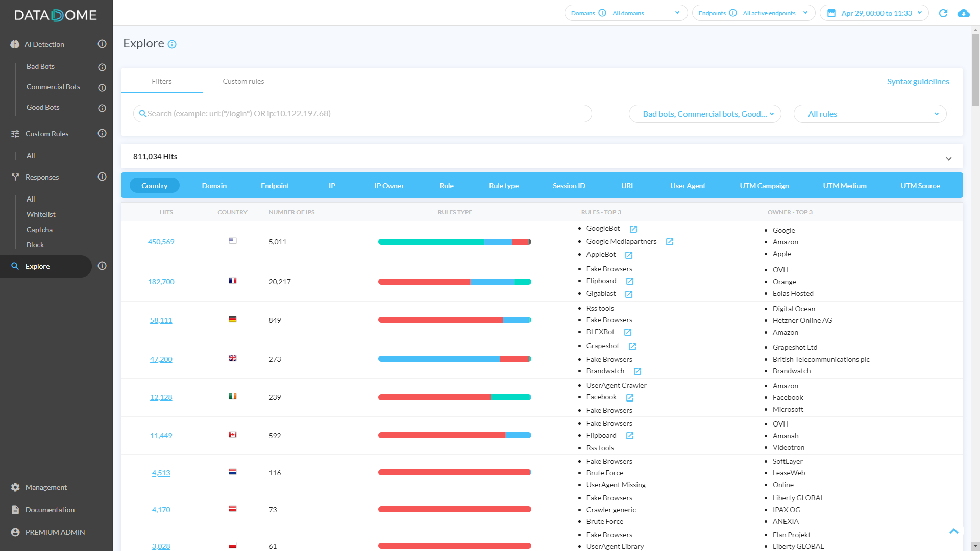Click the cloud download icon
980x551 pixels.
tap(964, 13)
